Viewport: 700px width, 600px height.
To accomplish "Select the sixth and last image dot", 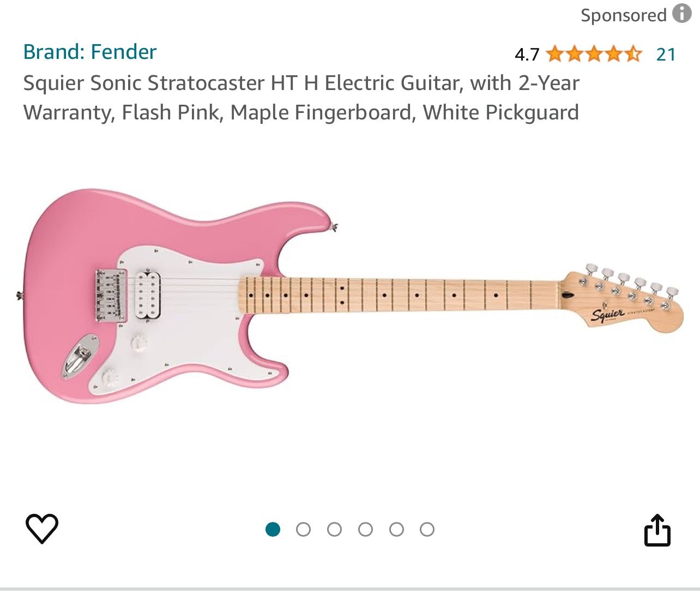I will click(427, 529).
